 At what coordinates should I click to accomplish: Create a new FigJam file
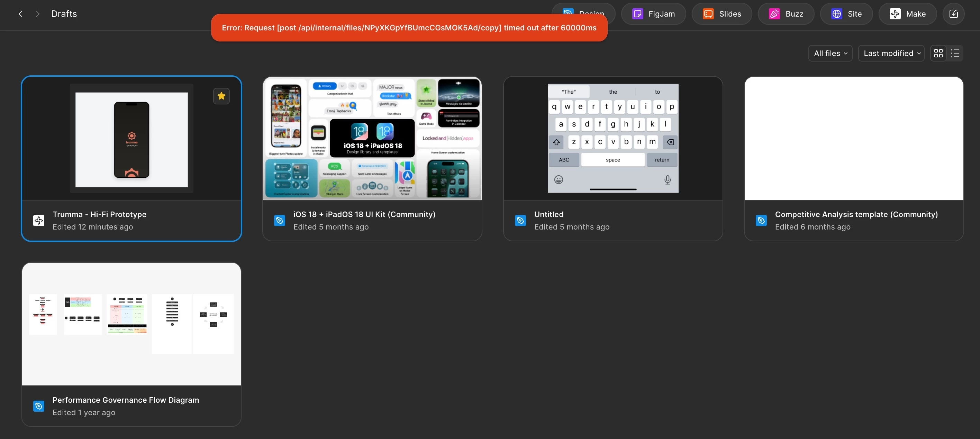pos(653,14)
